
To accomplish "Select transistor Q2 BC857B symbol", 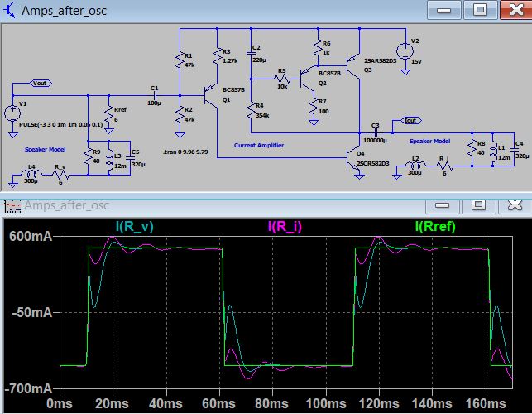I will tap(308, 79).
